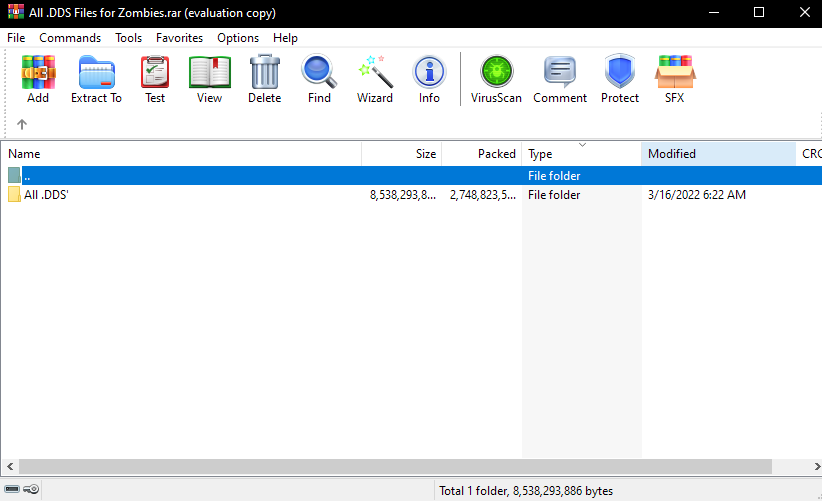
Task: Sort by the Modified column header
Action: coord(719,154)
